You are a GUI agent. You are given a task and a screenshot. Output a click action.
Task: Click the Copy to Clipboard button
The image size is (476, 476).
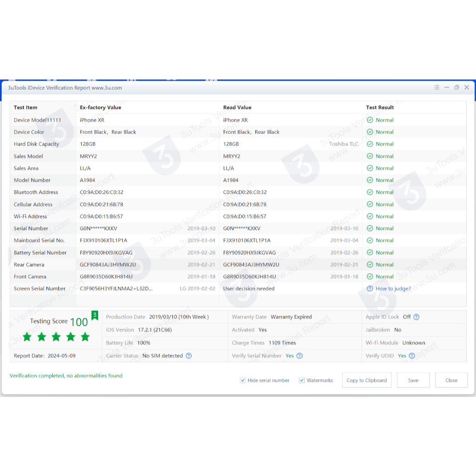tap(367, 380)
